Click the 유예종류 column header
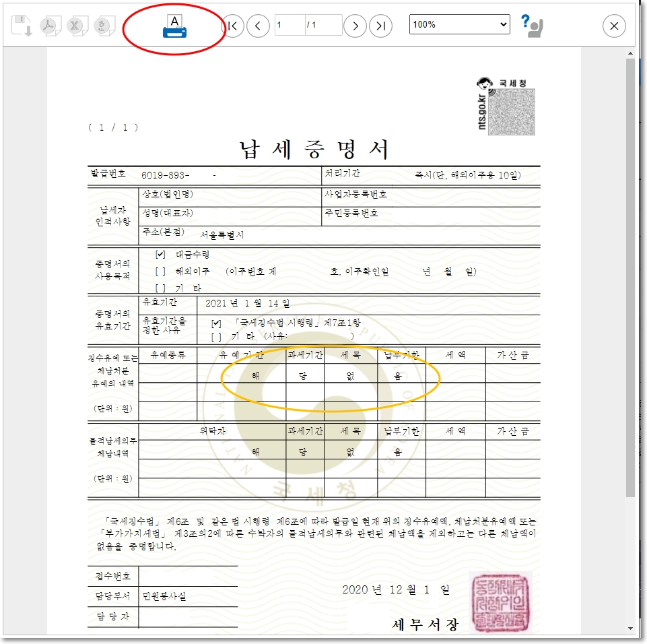The height and width of the screenshot is (644, 647). click(x=168, y=355)
